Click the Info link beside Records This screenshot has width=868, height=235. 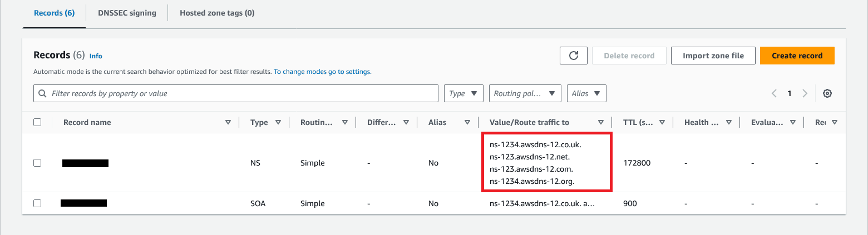click(96, 56)
